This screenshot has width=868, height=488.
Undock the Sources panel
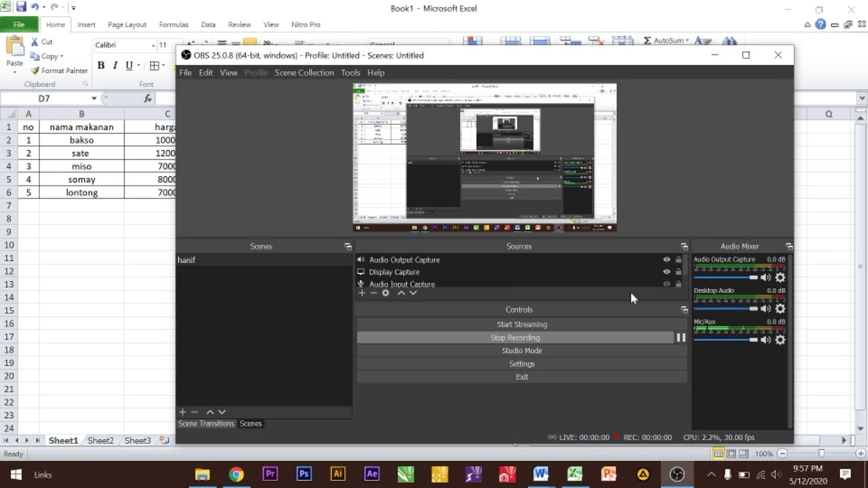(684, 247)
